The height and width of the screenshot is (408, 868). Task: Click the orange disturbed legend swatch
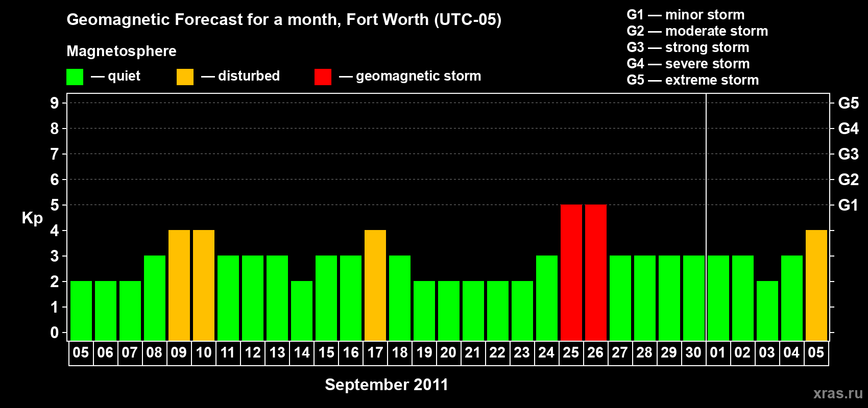(x=185, y=77)
